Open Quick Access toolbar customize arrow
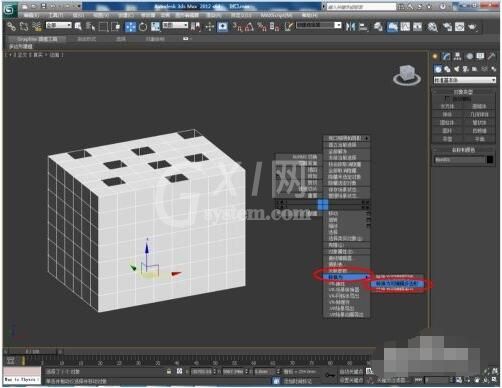The image size is (502, 388). (79, 6)
